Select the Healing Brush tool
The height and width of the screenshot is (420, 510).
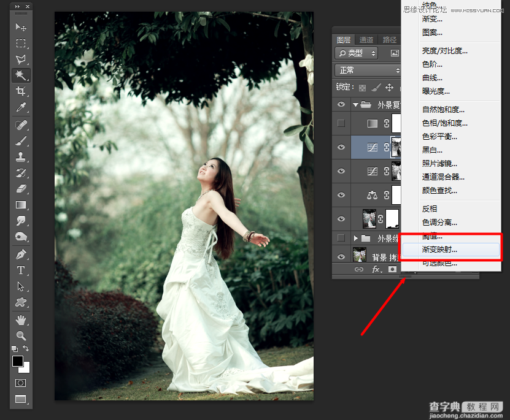[21, 125]
